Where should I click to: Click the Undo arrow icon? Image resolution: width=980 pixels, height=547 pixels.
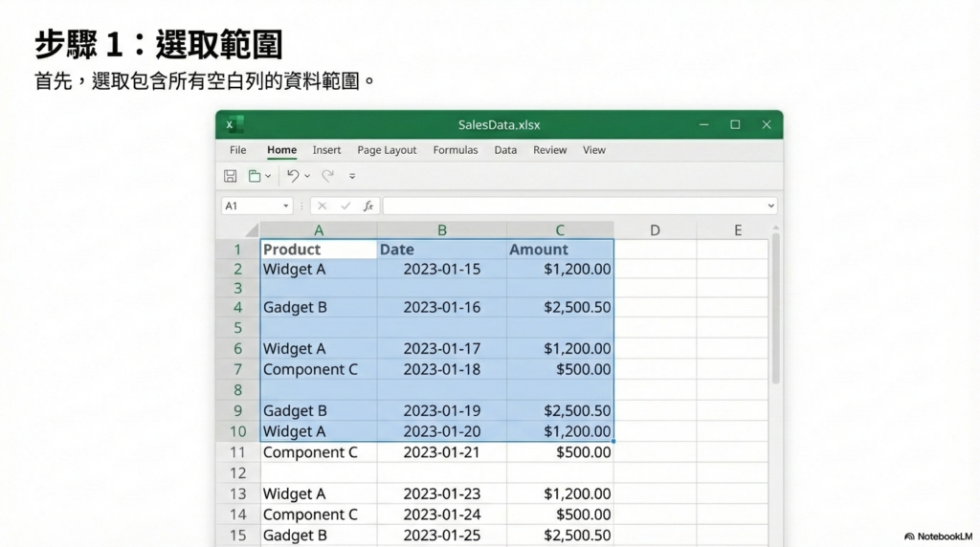pos(293,176)
